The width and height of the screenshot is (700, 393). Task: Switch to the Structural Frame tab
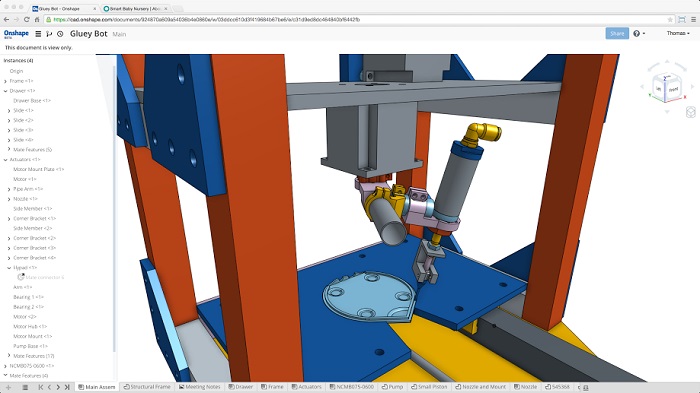click(147, 387)
